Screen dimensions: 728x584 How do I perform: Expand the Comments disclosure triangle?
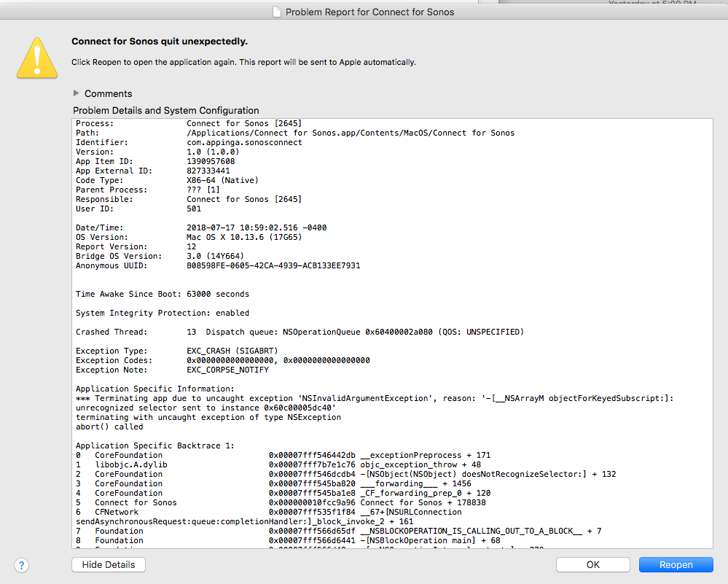(76, 93)
